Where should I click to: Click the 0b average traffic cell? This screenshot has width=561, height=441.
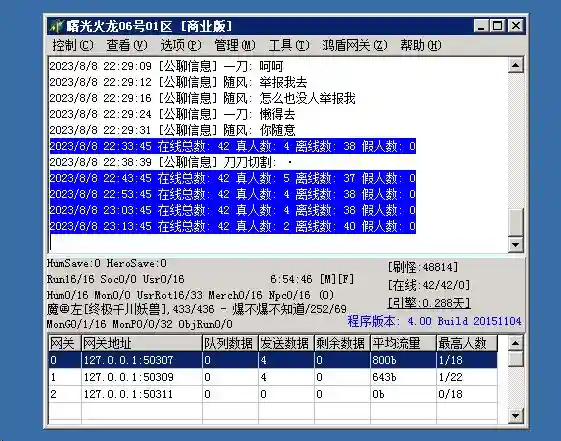click(403, 394)
